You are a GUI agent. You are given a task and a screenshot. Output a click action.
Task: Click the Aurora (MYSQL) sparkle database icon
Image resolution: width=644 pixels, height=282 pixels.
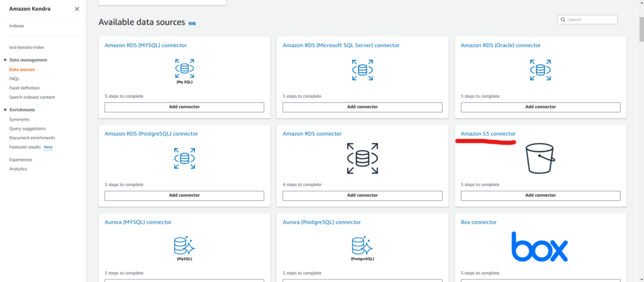click(x=184, y=247)
